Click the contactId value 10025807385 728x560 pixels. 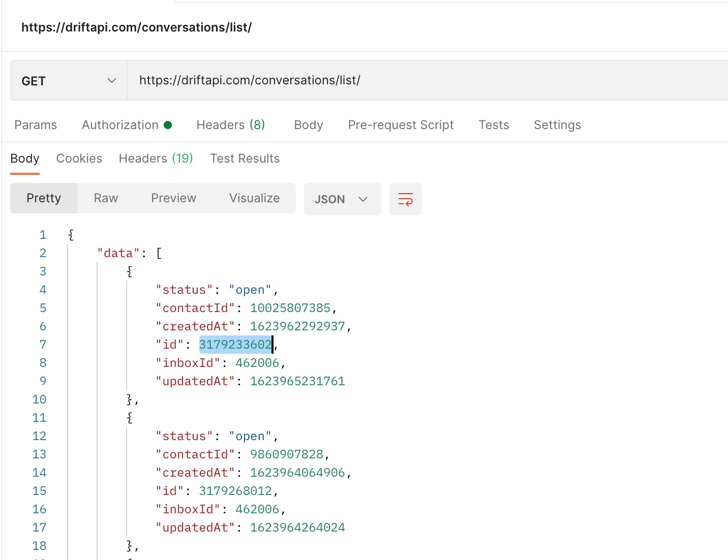(290, 308)
